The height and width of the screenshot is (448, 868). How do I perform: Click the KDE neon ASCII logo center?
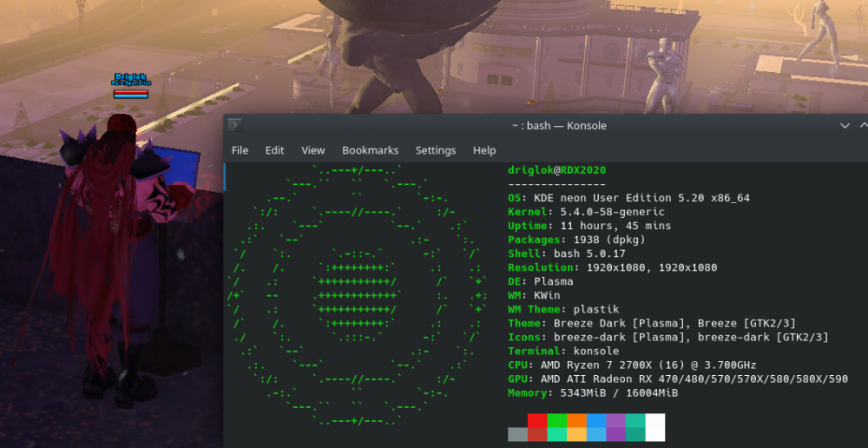point(357,295)
